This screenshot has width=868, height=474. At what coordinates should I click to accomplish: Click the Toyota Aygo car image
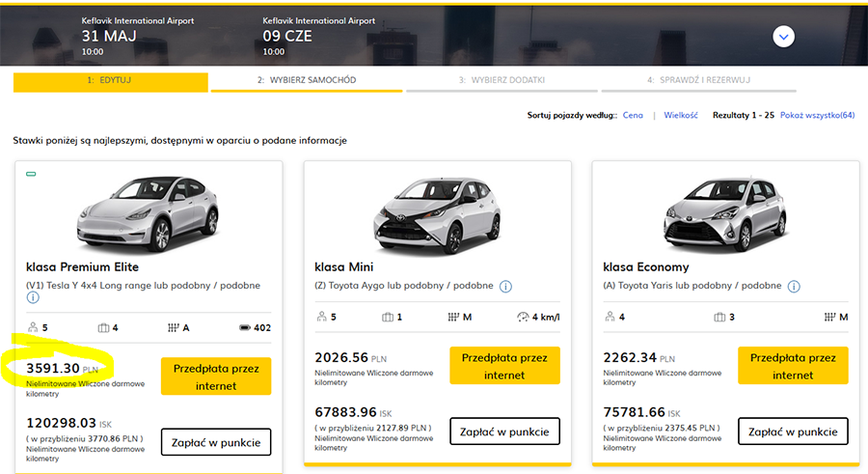437,214
